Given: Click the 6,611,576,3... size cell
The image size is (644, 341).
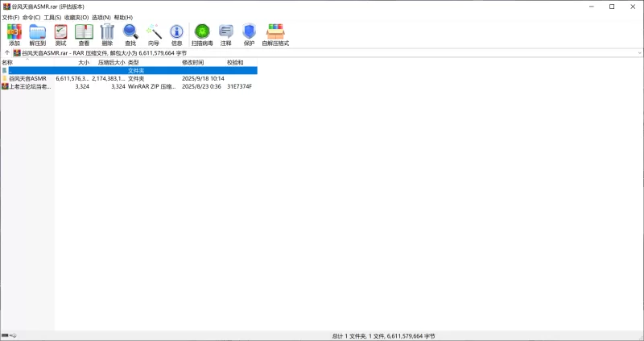Looking at the screenshot, I should tap(72, 78).
